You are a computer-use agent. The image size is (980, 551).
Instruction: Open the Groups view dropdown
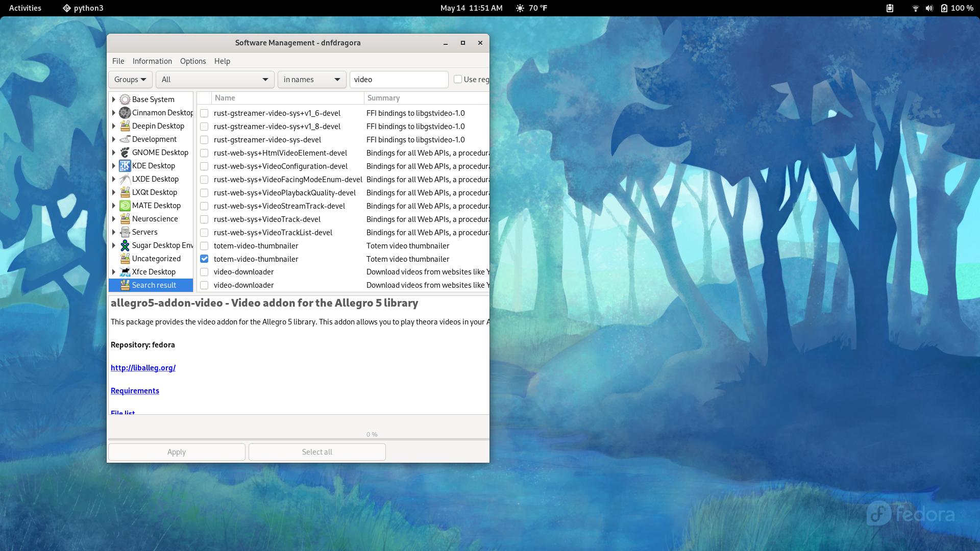click(130, 80)
